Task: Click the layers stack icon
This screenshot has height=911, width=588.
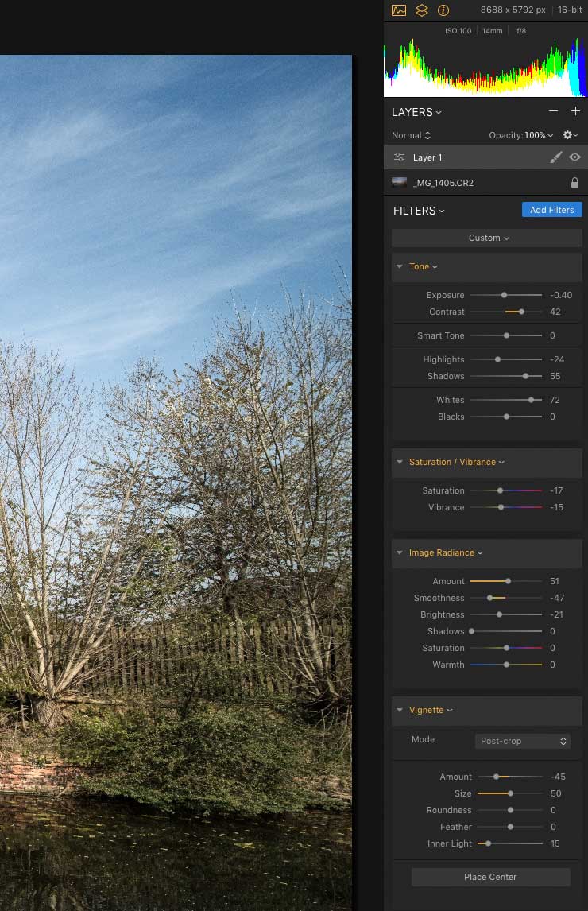Action: 422,10
